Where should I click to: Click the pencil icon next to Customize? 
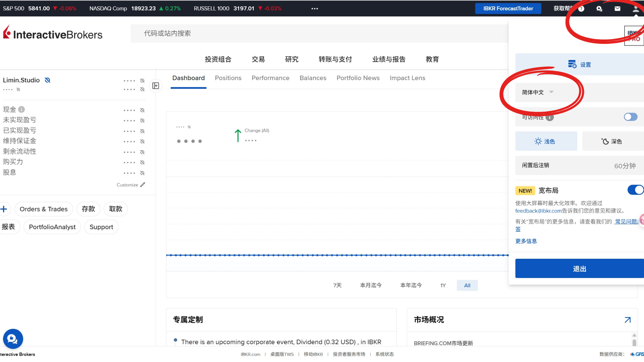click(143, 185)
